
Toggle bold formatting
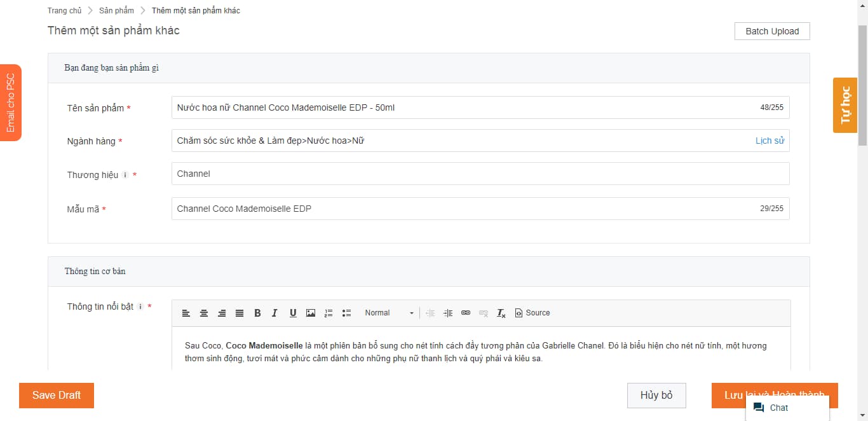[x=257, y=313]
